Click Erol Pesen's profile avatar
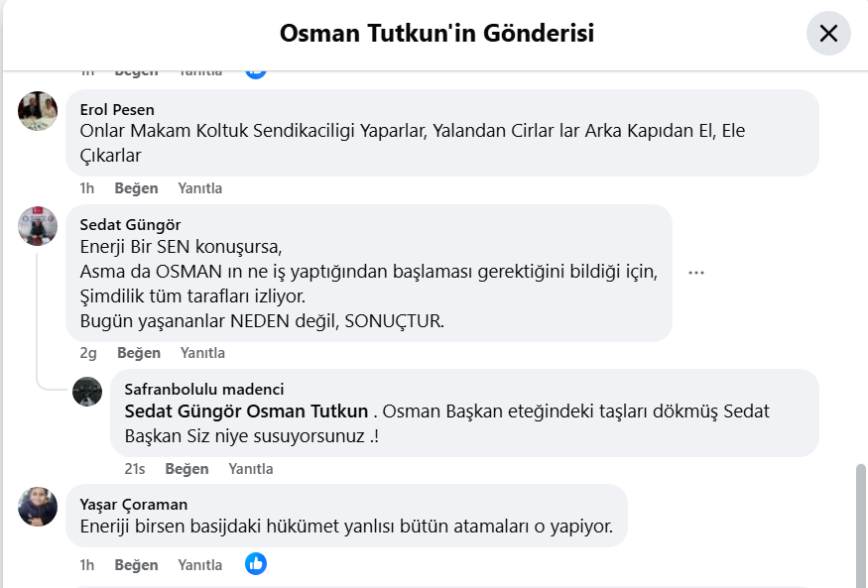The height and width of the screenshot is (588, 868). tap(38, 110)
